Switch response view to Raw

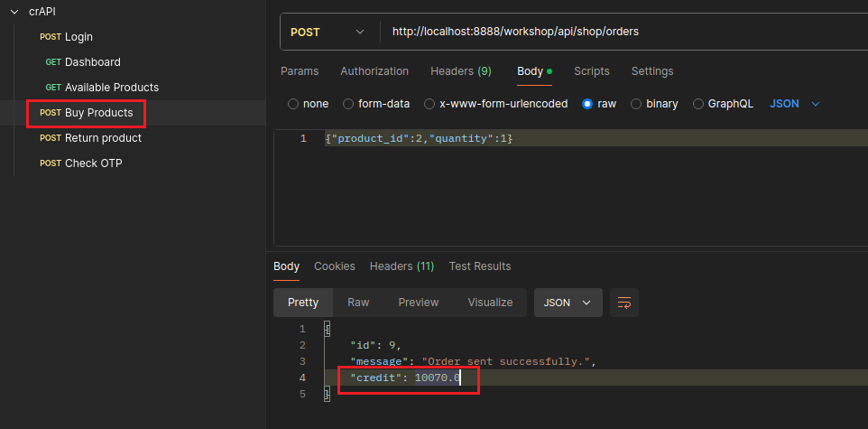(358, 303)
